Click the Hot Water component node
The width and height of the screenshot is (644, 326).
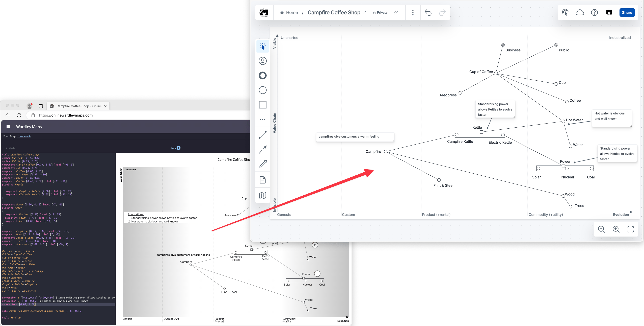coord(563,121)
